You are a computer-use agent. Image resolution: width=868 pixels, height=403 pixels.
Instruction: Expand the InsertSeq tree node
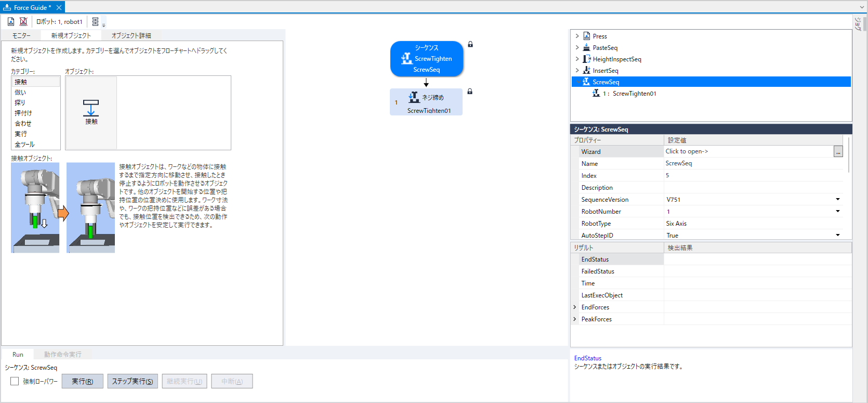[x=577, y=70]
